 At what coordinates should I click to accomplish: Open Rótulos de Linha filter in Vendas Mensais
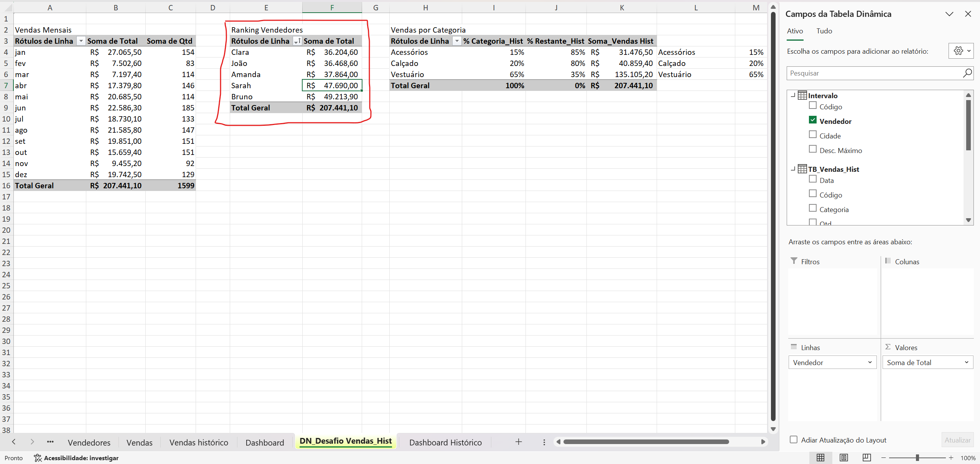tap(81, 41)
